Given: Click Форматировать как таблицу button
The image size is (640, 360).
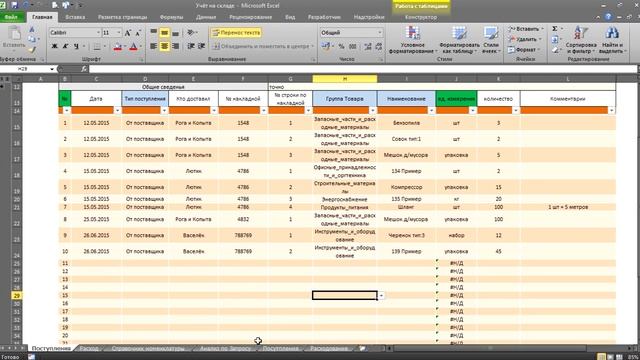Looking at the screenshot, I should (x=459, y=40).
